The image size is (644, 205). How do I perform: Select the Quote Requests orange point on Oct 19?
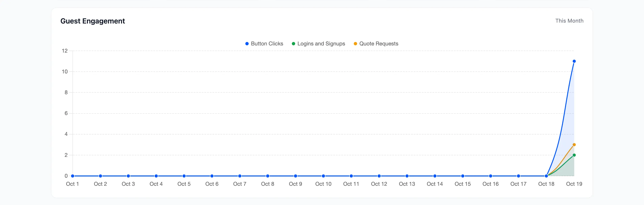coord(574,145)
